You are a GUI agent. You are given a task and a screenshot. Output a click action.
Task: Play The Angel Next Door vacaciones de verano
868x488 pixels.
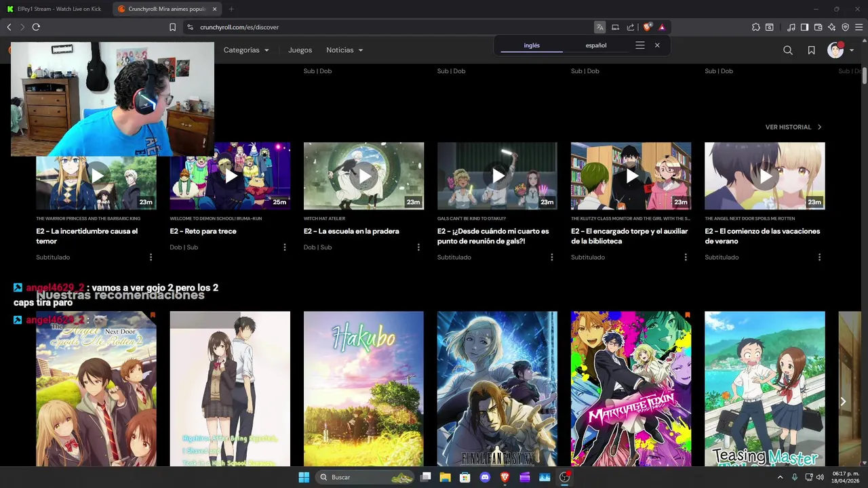pos(765,176)
